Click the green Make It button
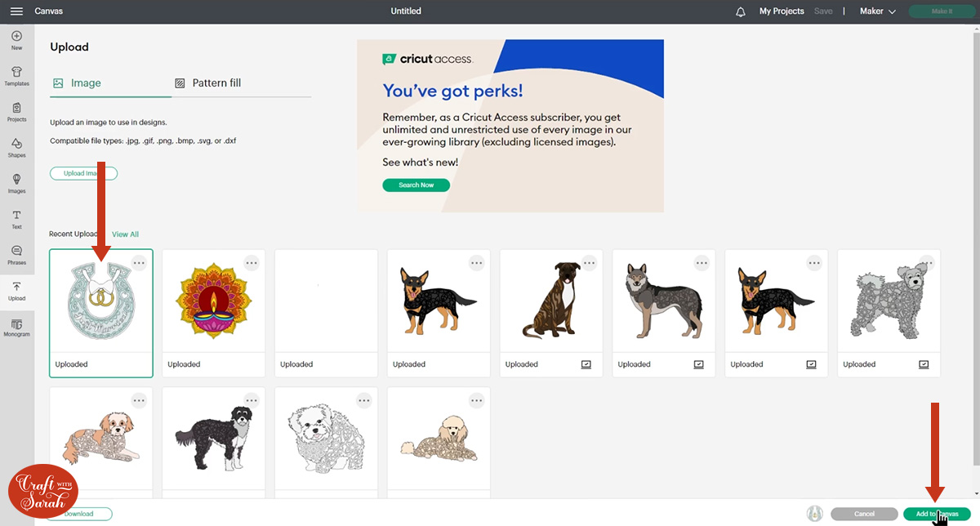 (942, 11)
